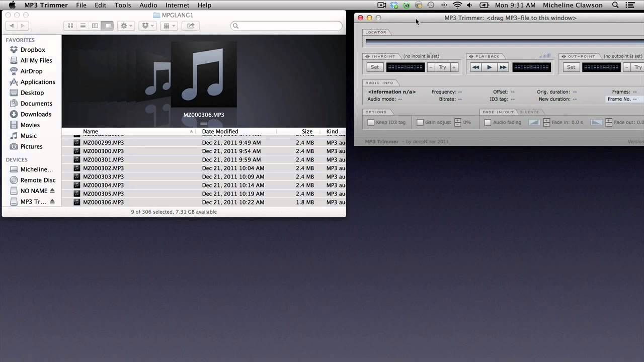Click the Gain adjust percentage stepper
This screenshot has height=362, width=644.
(457, 122)
